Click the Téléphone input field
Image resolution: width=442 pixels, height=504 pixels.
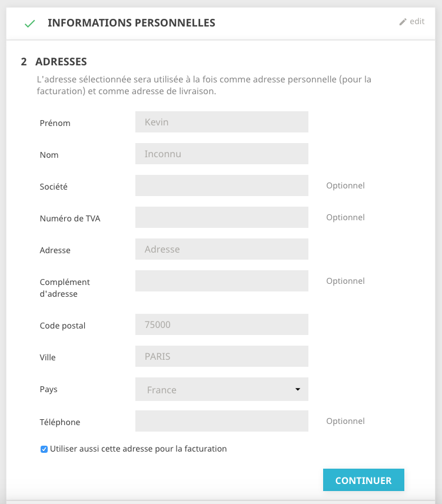coord(222,421)
